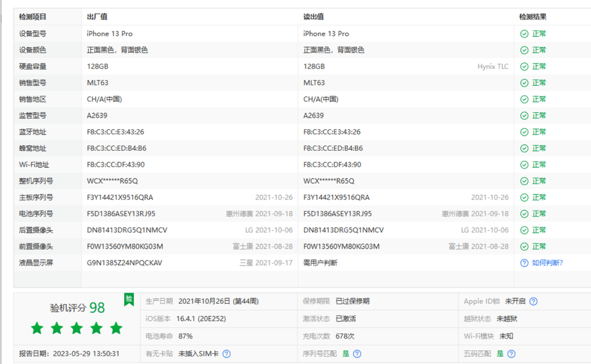Click green check icon in 电池序列号 row
This screenshot has height=364, width=591.
pyautogui.click(x=524, y=214)
